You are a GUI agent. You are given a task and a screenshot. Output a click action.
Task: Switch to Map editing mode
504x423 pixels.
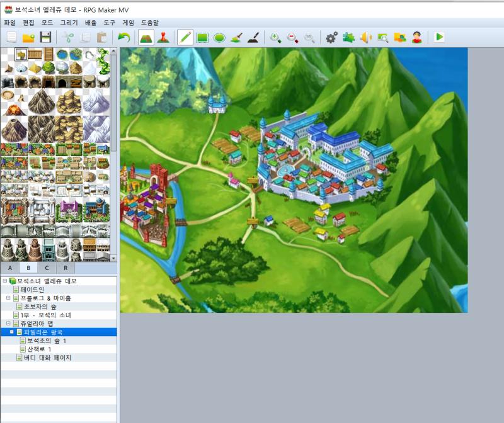pos(146,38)
